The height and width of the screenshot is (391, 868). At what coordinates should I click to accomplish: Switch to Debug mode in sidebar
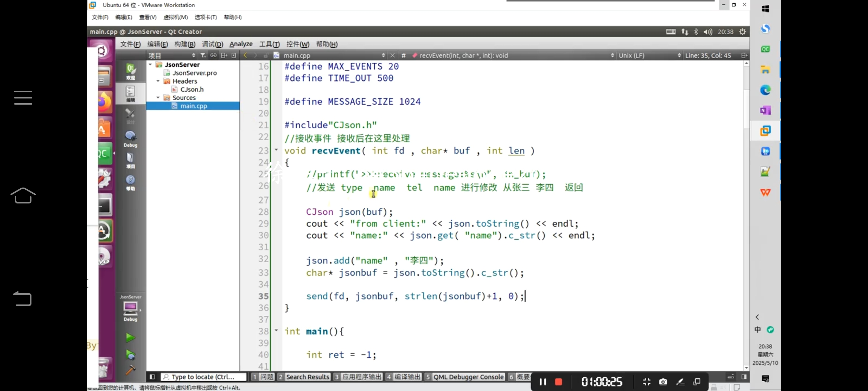131,139
